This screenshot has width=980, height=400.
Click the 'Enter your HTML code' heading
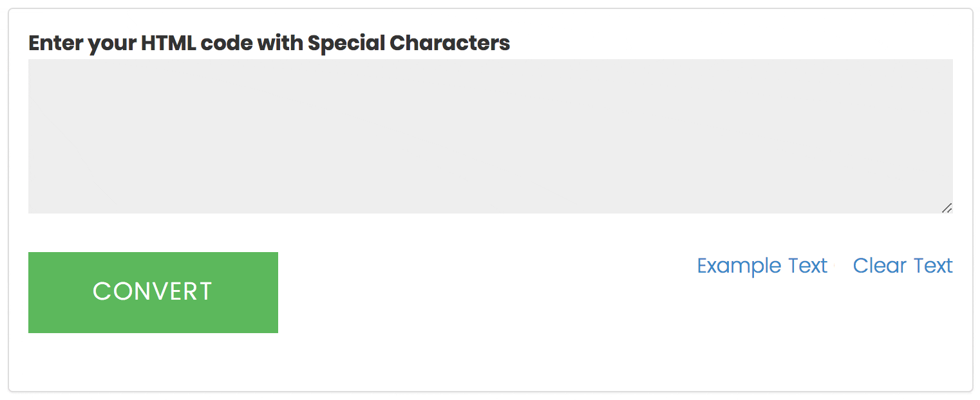(269, 43)
